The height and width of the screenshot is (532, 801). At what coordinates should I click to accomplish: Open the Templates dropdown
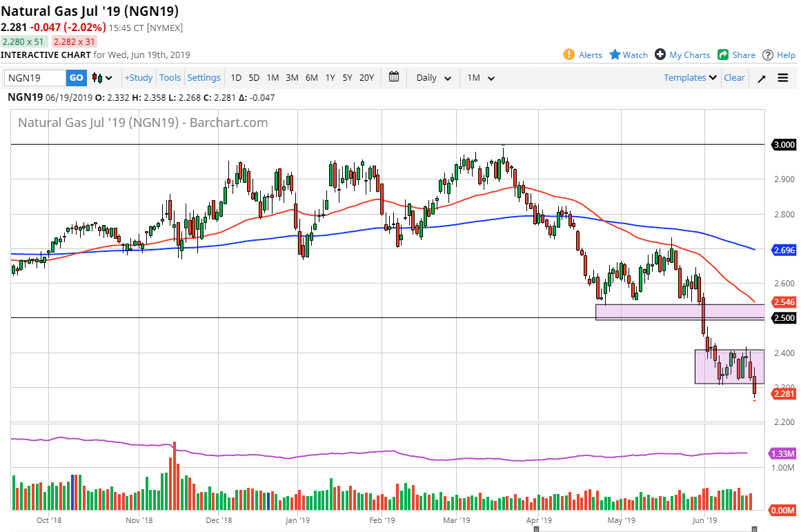[690, 78]
